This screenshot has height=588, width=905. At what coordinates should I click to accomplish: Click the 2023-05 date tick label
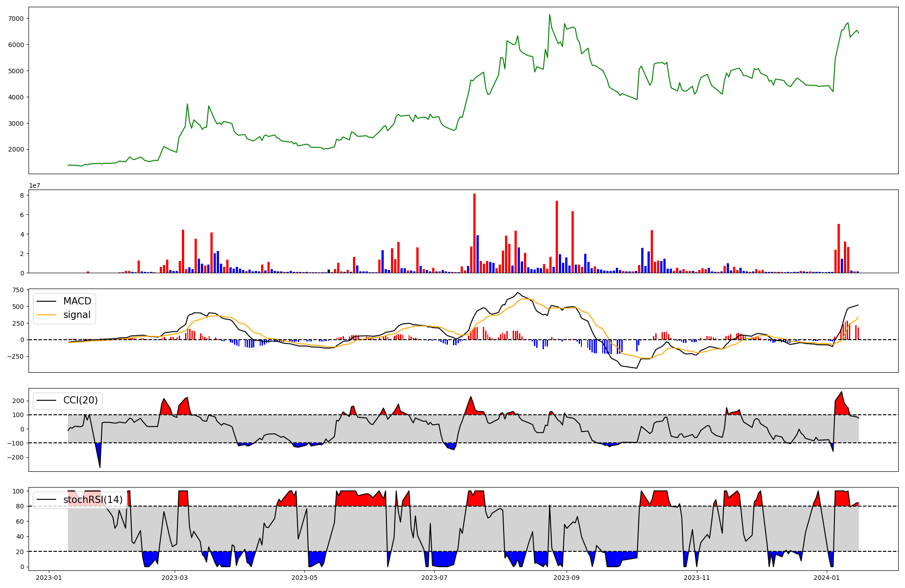305,578
